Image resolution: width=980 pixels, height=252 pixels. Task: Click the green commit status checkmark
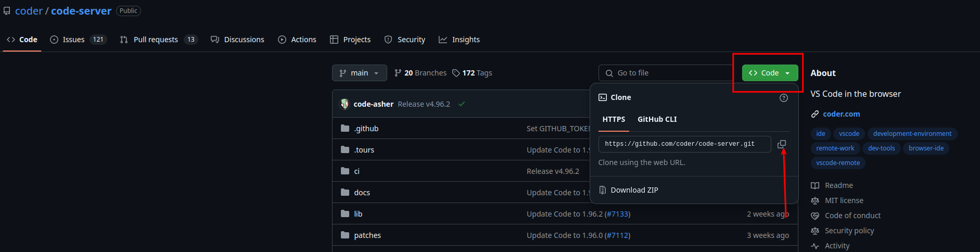pos(462,104)
